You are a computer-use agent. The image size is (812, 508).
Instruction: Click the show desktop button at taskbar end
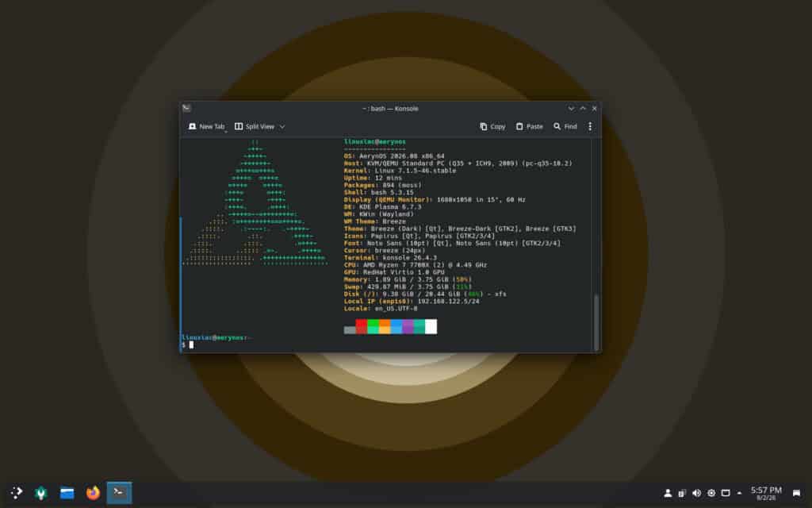coord(796,493)
